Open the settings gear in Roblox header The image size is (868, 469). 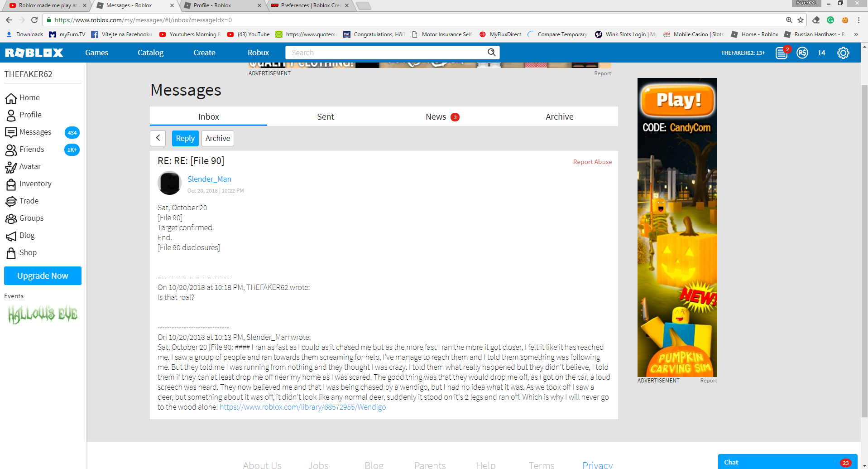pyautogui.click(x=843, y=53)
